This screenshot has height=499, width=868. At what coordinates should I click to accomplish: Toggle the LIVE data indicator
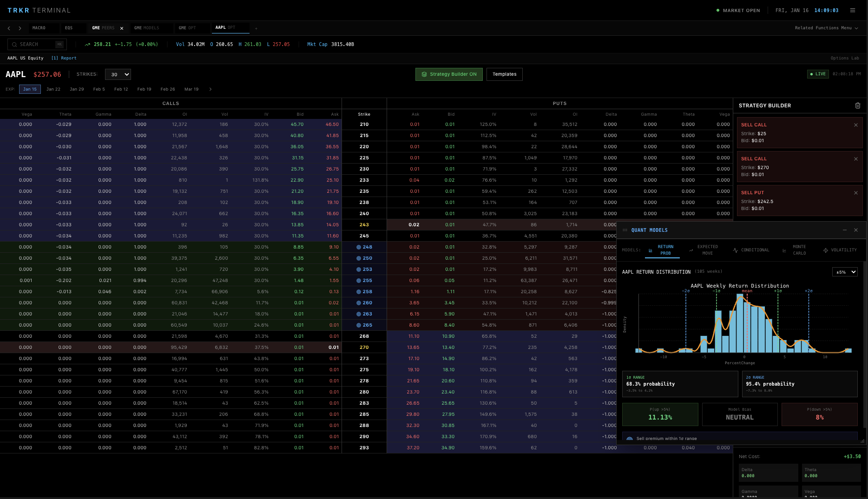tap(817, 73)
